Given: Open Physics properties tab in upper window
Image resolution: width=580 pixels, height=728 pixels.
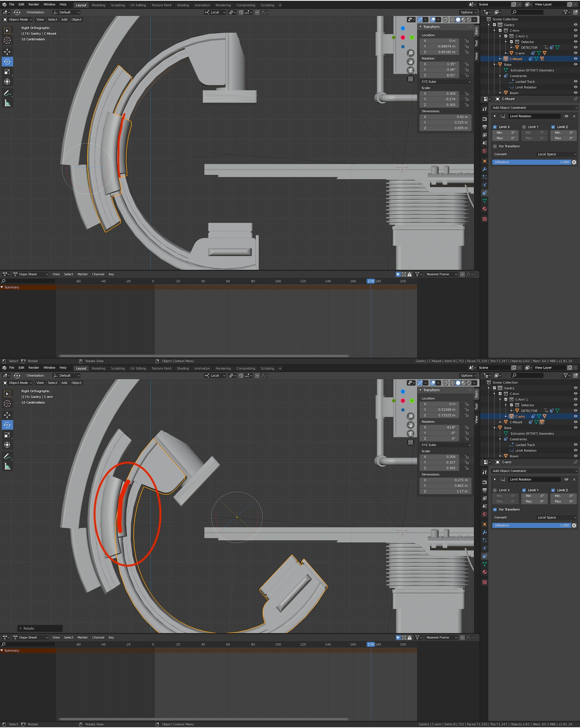Looking at the screenshot, I should pyautogui.click(x=485, y=185).
